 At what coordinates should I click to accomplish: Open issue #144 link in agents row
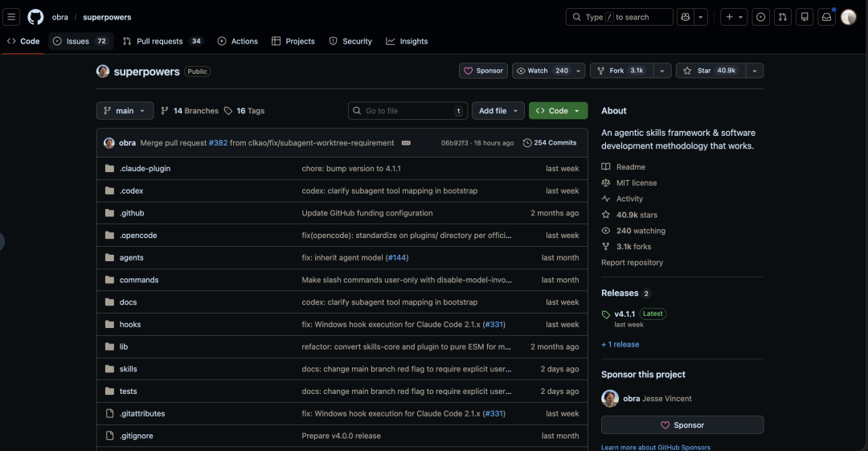point(397,257)
